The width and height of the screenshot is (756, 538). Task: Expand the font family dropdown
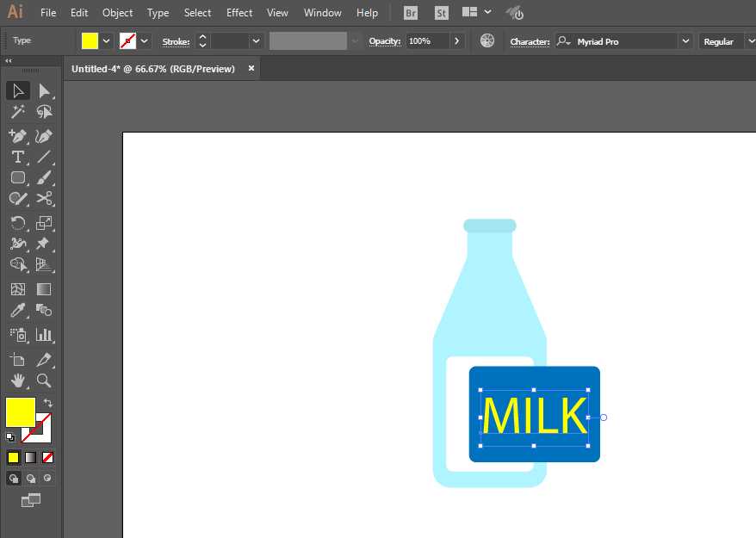[x=685, y=41]
